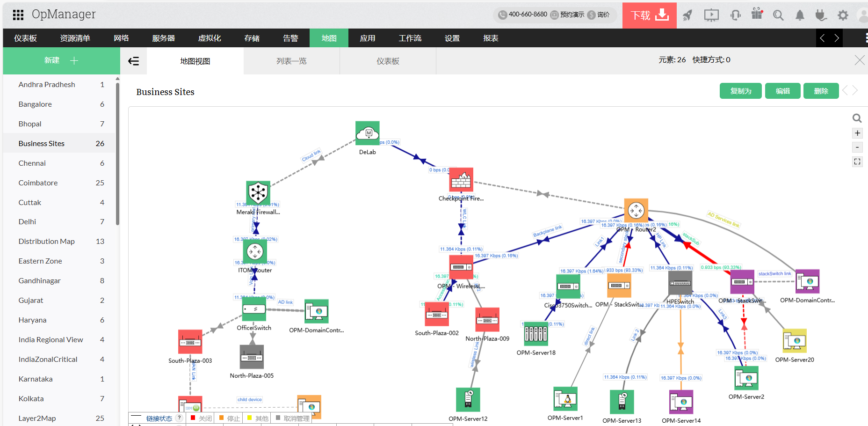The image size is (868, 426).
Task: Click the 链接状态 help question mark
Action: pyautogui.click(x=179, y=418)
